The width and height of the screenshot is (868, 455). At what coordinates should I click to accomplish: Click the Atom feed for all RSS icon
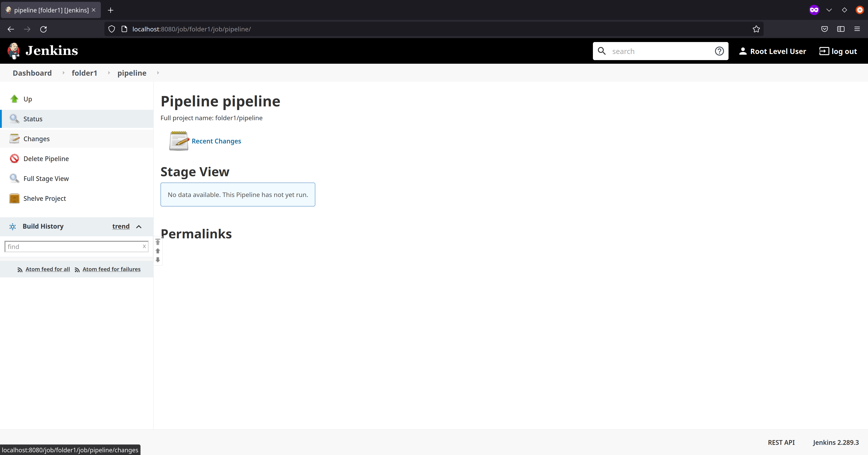click(19, 270)
